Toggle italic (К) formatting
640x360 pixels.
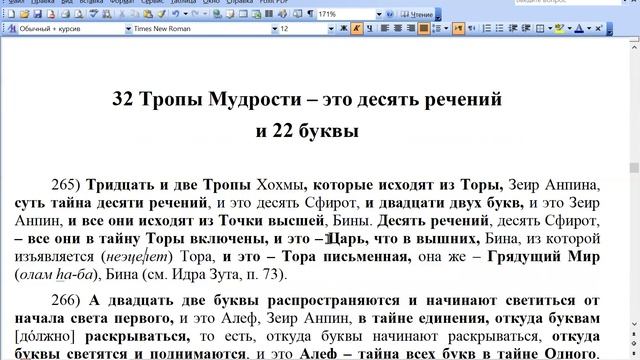[357, 29]
